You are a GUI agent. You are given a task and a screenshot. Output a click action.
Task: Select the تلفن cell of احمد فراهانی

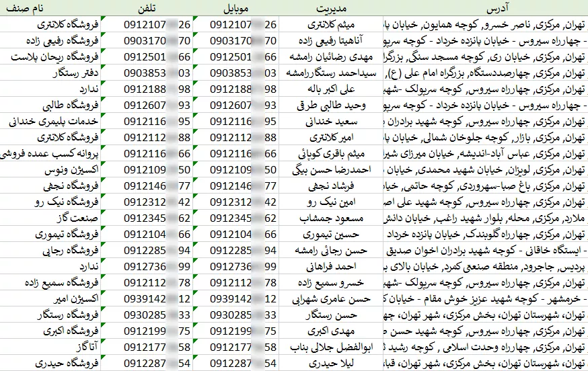pyautogui.click(x=147, y=266)
